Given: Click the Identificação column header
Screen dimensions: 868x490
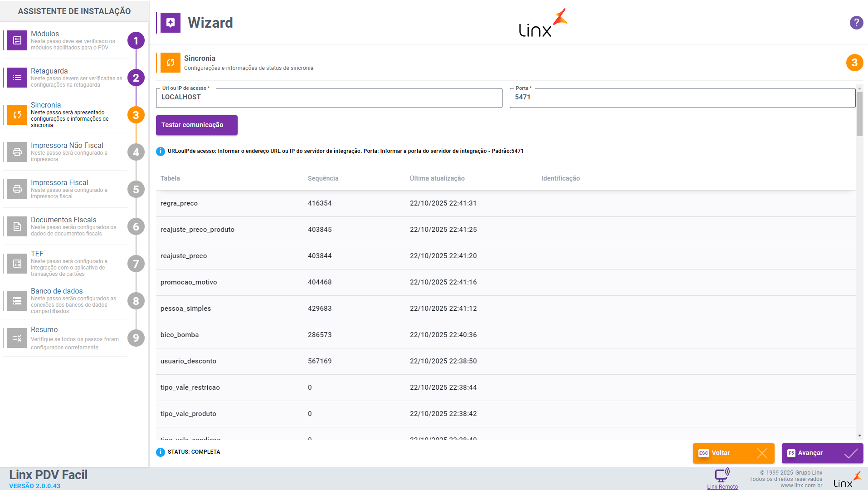Looking at the screenshot, I should pos(561,178).
